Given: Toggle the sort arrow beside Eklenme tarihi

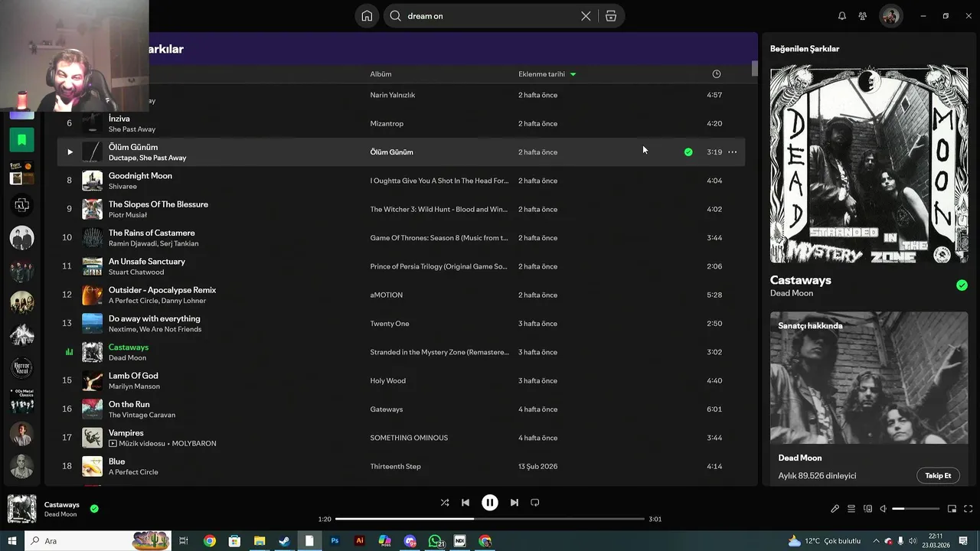Looking at the screenshot, I should click(573, 74).
